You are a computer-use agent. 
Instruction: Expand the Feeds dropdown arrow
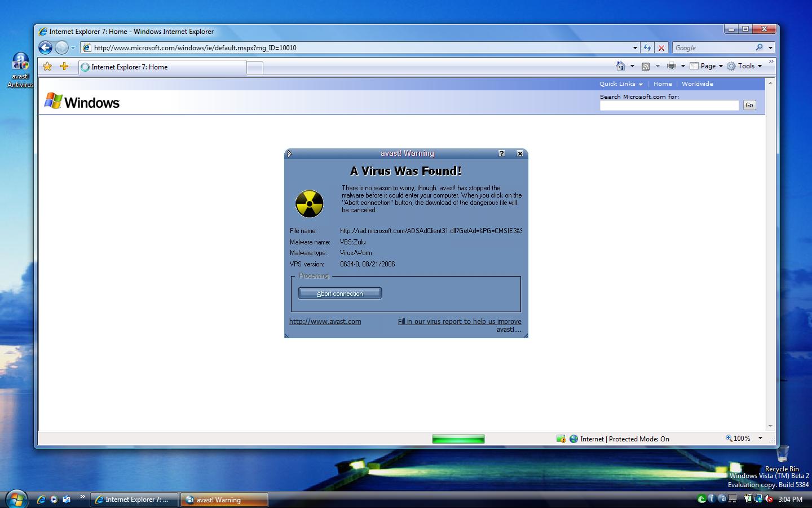pyautogui.click(x=657, y=66)
